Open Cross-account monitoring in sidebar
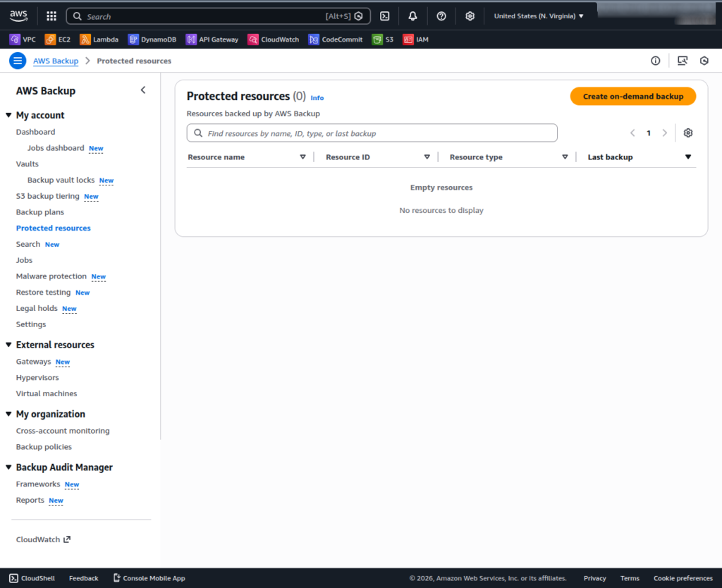Viewport: 722px width, 588px height. 63,431
